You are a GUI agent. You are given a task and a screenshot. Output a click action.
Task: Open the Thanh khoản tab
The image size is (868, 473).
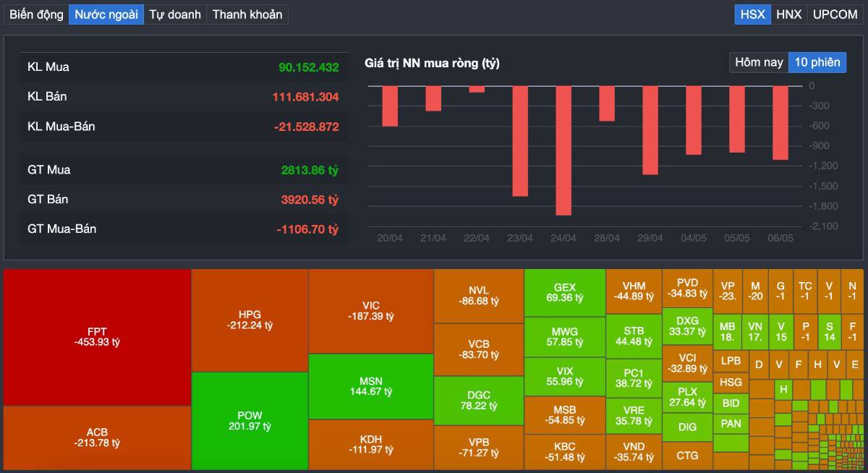coord(247,14)
